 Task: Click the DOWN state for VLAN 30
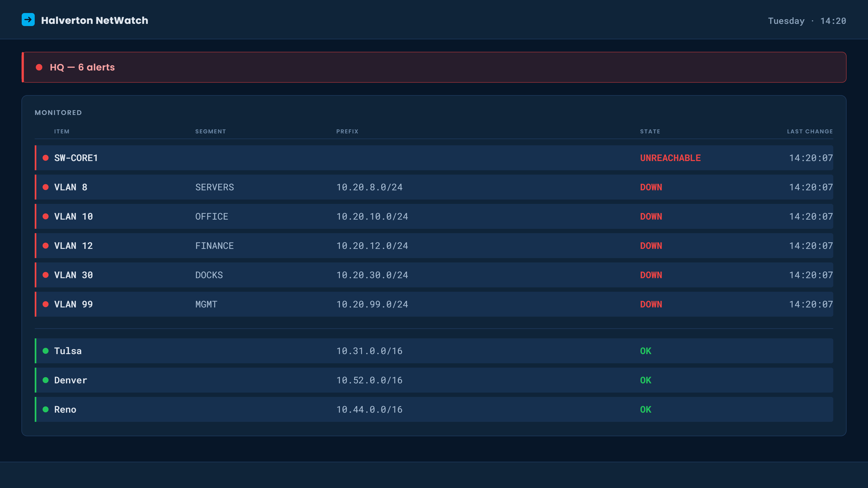[x=651, y=275]
